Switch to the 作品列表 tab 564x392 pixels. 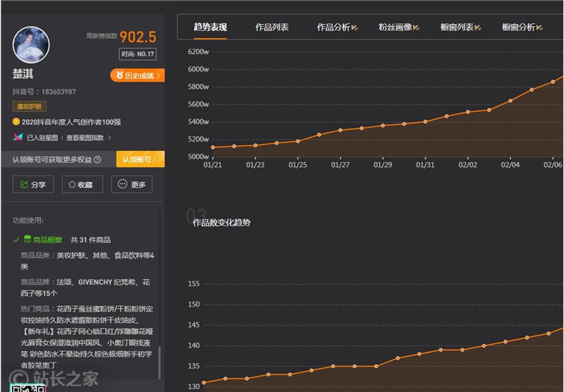tap(272, 27)
